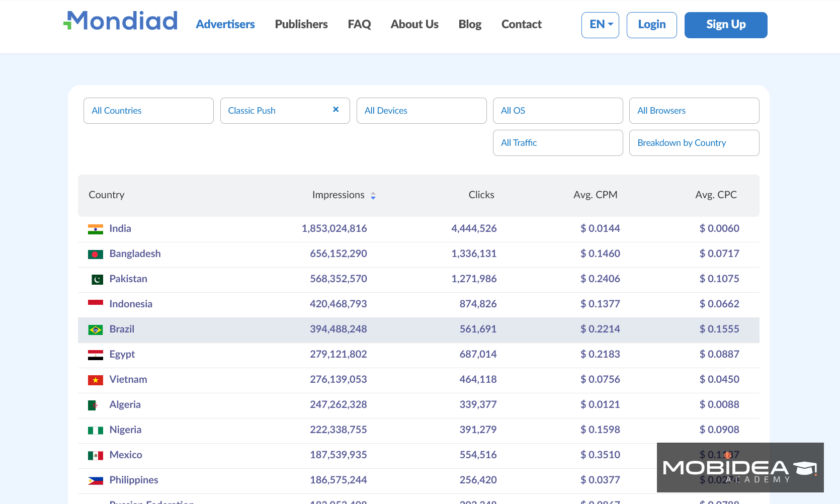Open the All OS dropdown
This screenshot has width=840, height=504.
click(558, 111)
